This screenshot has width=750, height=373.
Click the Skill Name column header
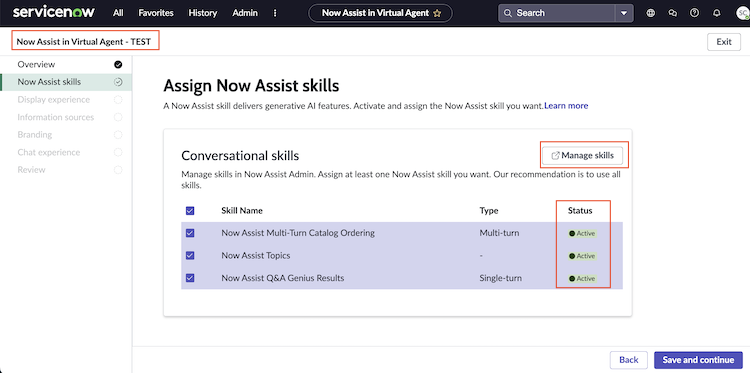click(242, 210)
